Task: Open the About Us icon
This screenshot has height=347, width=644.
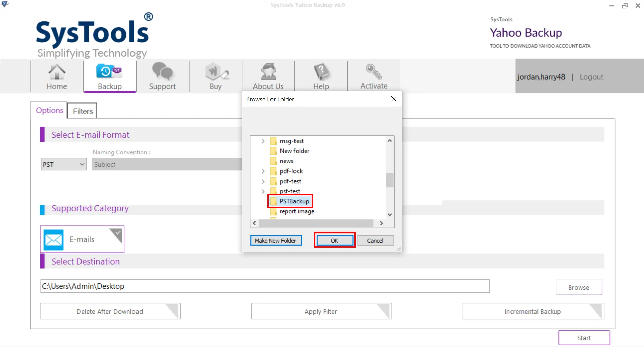Action: [268, 71]
